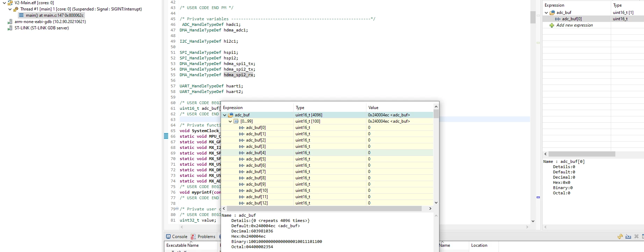Click the gray X remove icon
The height and width of the screenshot is (252, 644).
[x=636, y=237]
